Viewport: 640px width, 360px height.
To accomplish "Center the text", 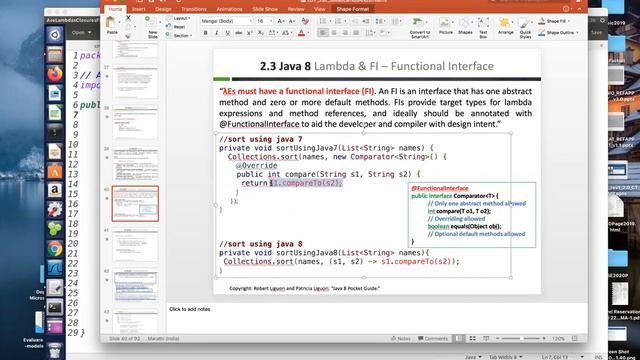I will [334, 33].
